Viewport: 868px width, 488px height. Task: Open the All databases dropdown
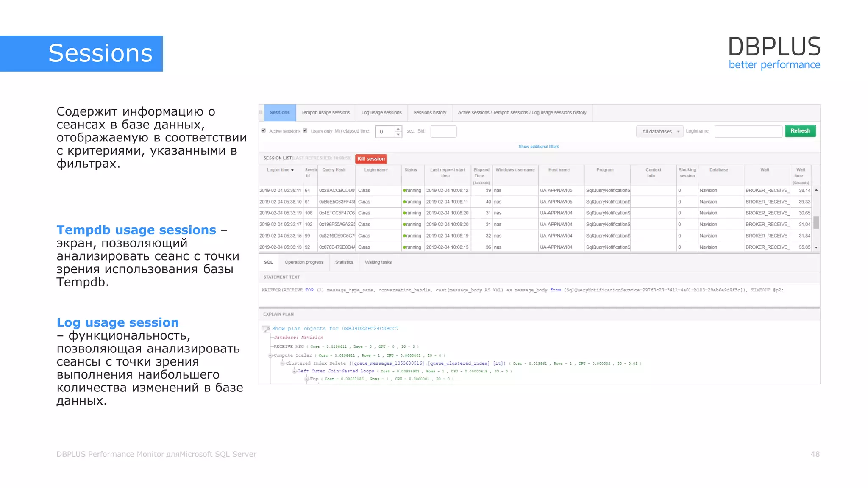coord(659,131)
